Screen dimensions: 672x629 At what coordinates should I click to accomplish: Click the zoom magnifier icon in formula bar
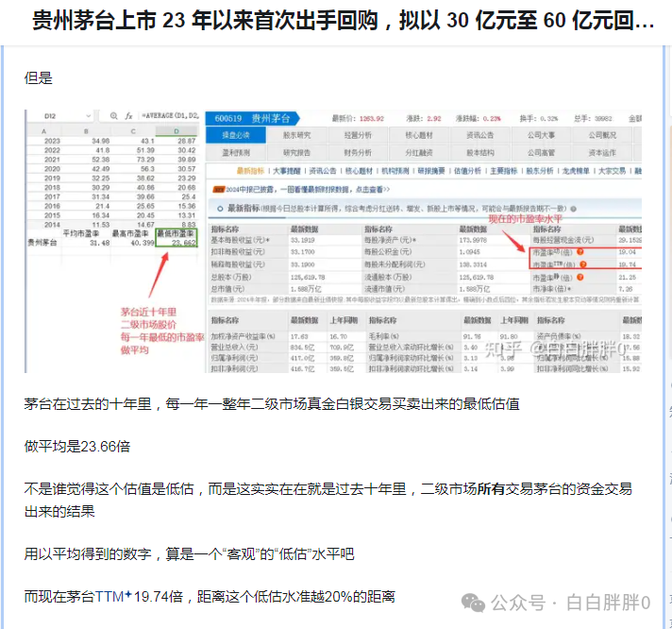pos(113,116)
